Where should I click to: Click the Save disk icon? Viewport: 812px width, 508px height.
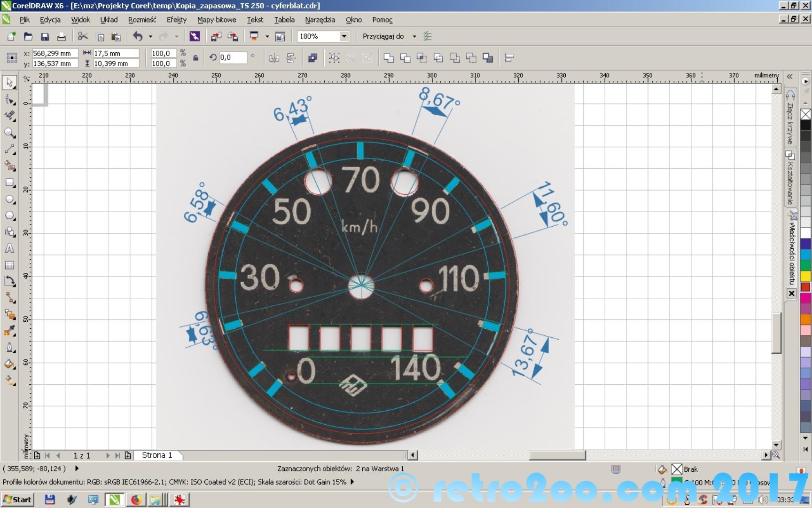coord(45,36)
